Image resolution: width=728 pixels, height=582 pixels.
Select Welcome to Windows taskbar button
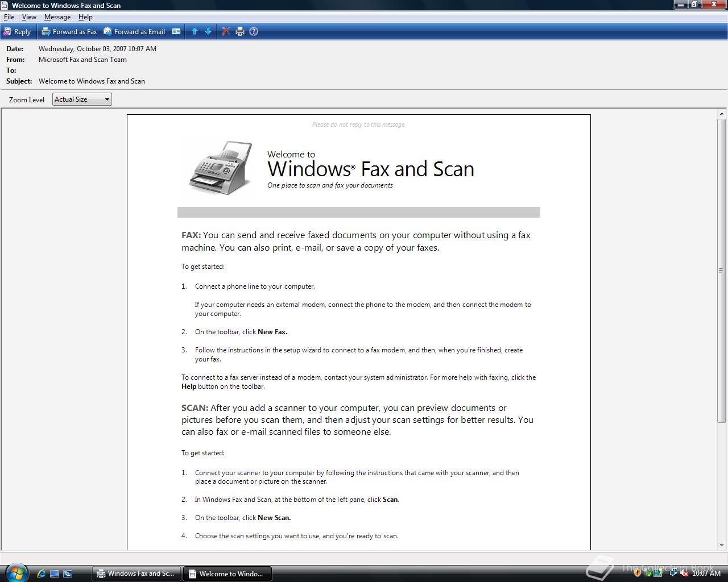227,573
